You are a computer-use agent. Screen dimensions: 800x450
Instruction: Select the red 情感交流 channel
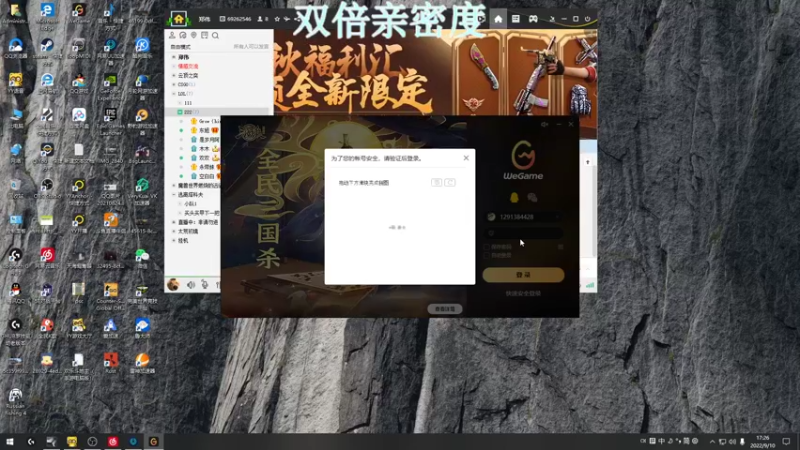pos(188,66)
